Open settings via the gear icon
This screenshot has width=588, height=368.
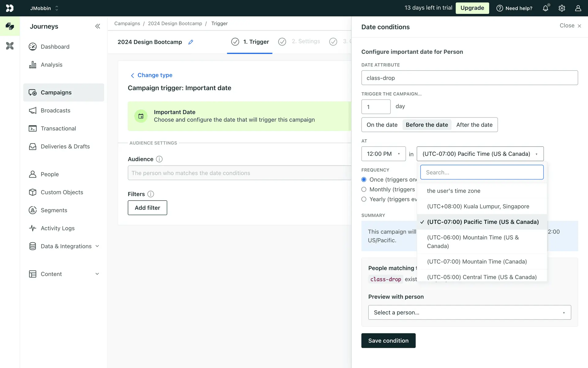click(x=562, y=8)
